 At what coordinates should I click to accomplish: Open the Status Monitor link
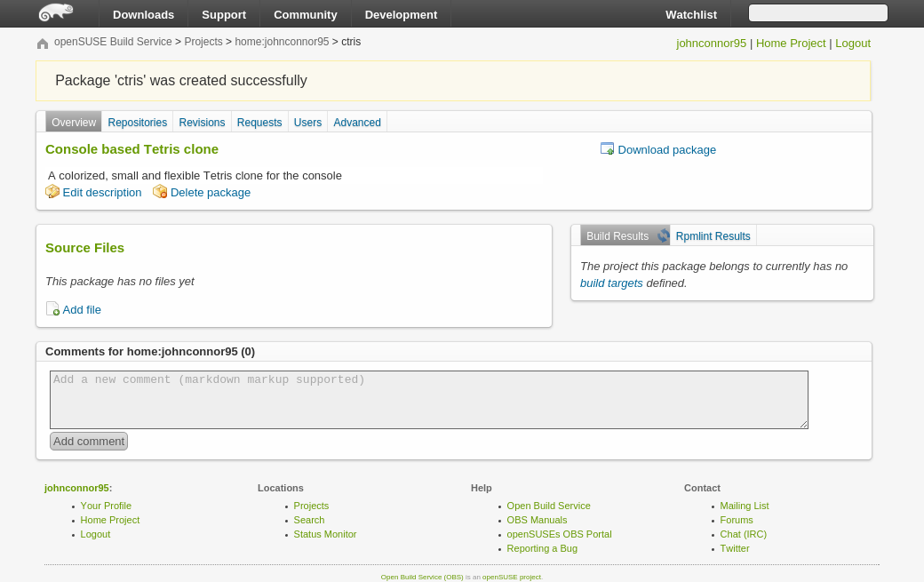tap(324, 534)
